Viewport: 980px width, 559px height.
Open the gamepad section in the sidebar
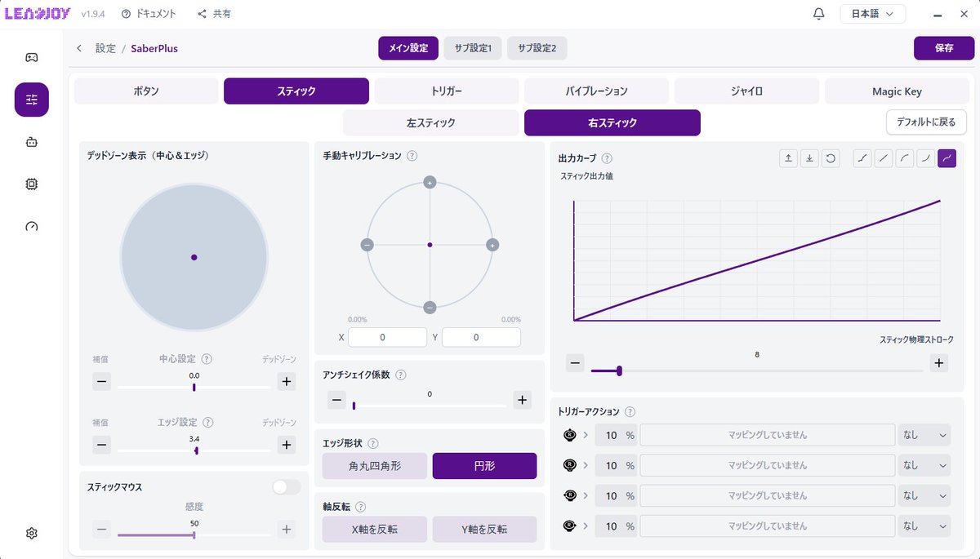[x=31, y=57]
